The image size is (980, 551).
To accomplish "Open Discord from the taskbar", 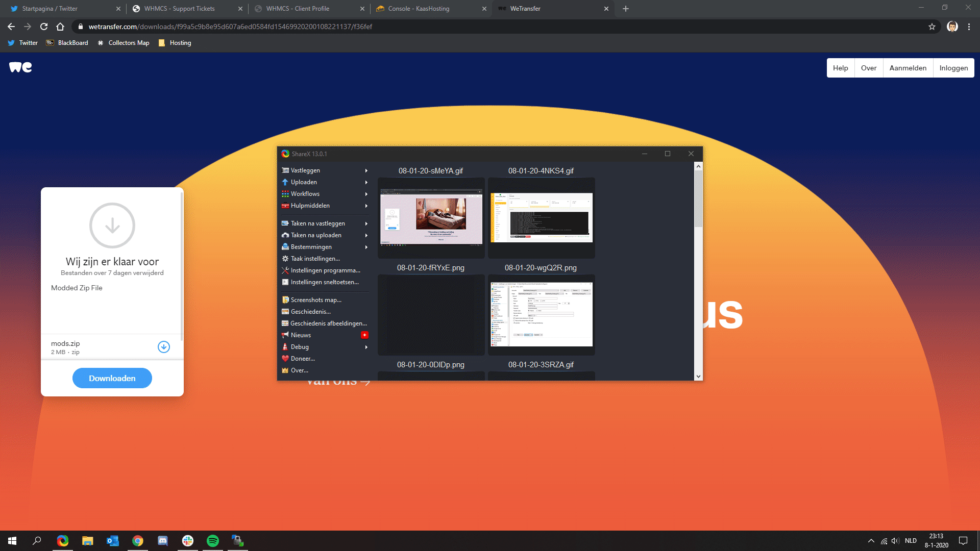I will pos(163,541).
